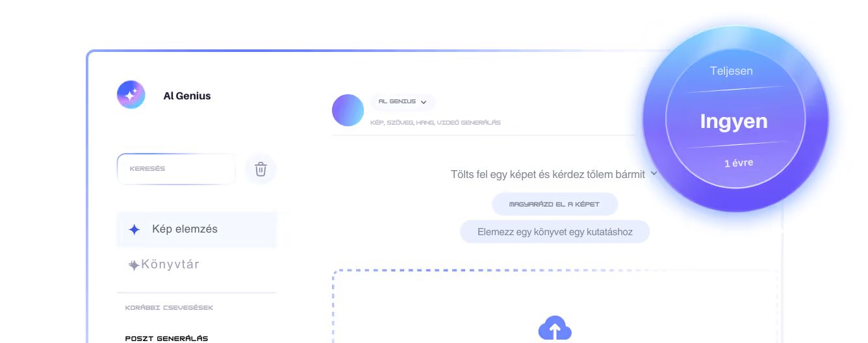Click 'Elemezz egy könyvet egy kutatáshoz' suggestion
The image size is (868, 343).
tap(555, 231)
